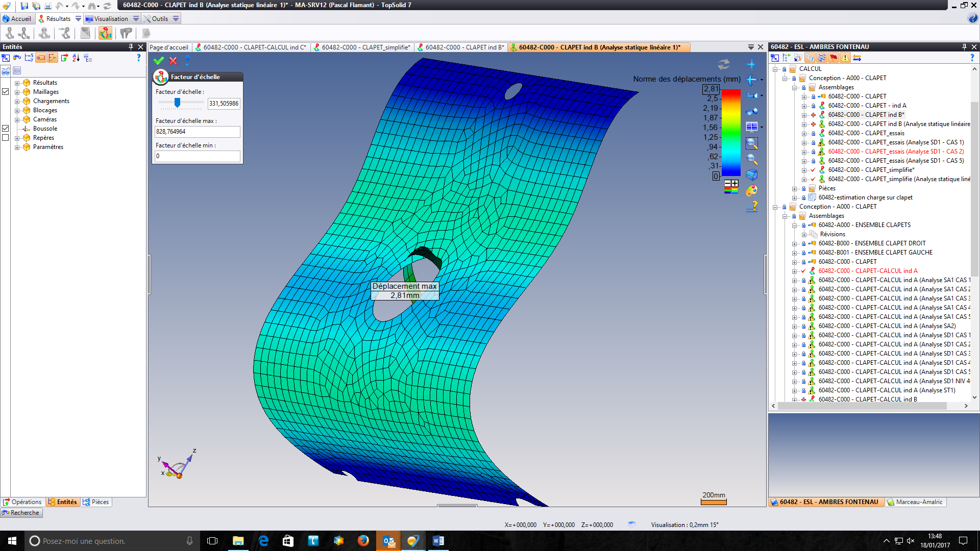
Task: Cancel scale factor with the red X
Action: click(173, 61)
